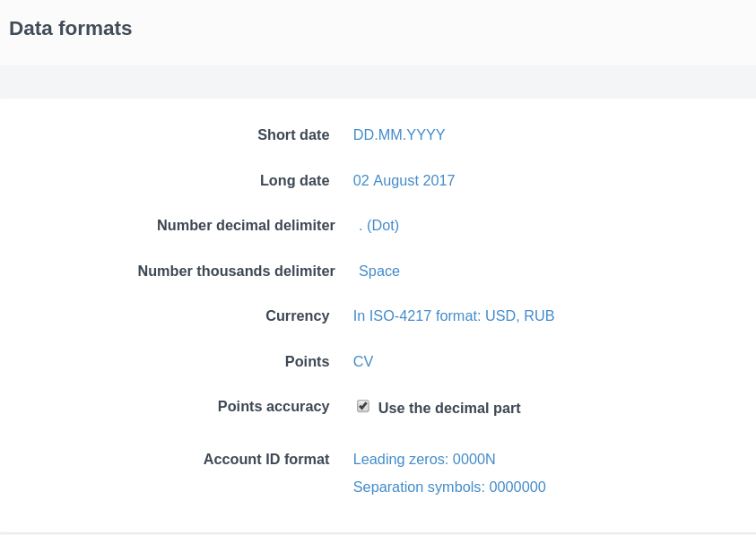Change the decimal delimiter ". (Dot)" value
This screenshot has width=756, height=535.
(x=378, y=226)
